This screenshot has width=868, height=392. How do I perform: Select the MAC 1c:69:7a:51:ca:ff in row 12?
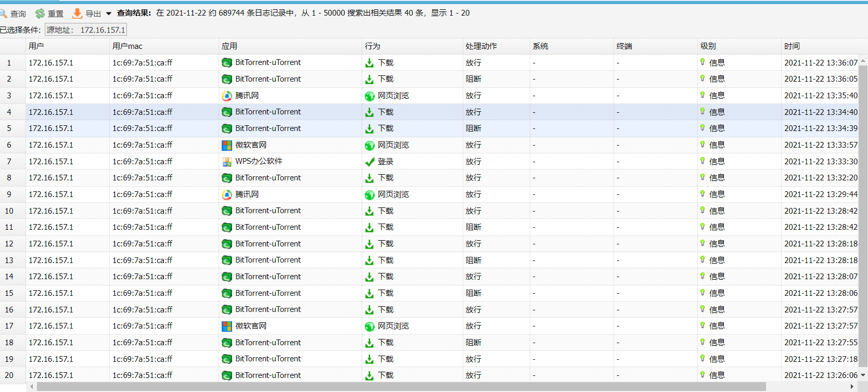pyautogui.click(x=143, y=244)
